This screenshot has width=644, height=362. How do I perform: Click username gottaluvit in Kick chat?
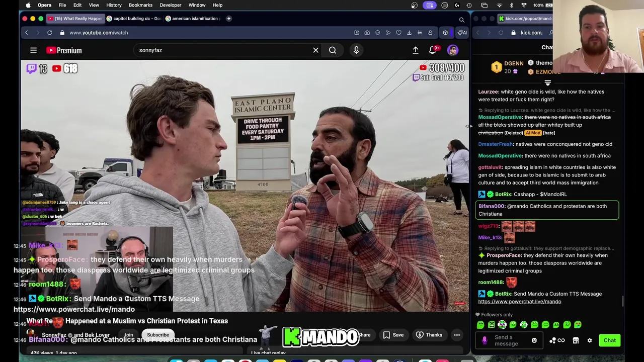pyautogui.click(x=490, y=167)
